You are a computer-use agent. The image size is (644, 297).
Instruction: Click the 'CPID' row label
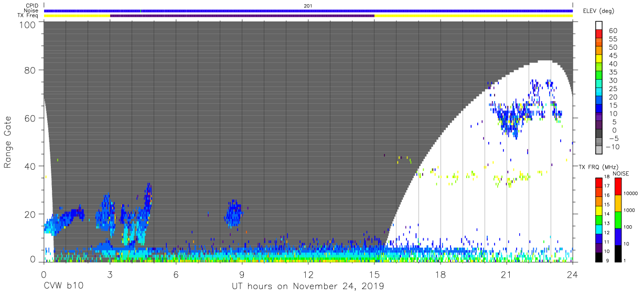[31, 6]
